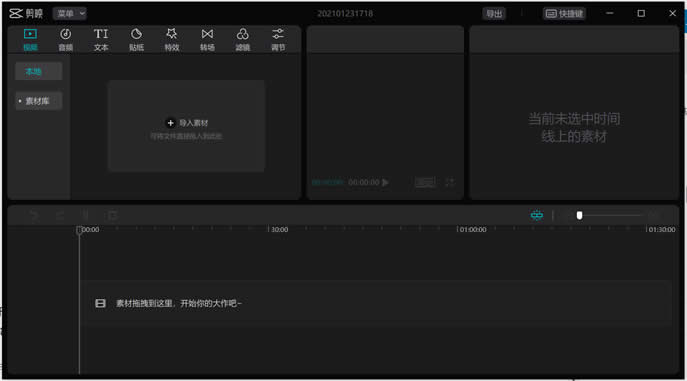Toggle the timeline auto-snap magnet icon
This screenshot has width=687, height=381.
tap(537, 215)
